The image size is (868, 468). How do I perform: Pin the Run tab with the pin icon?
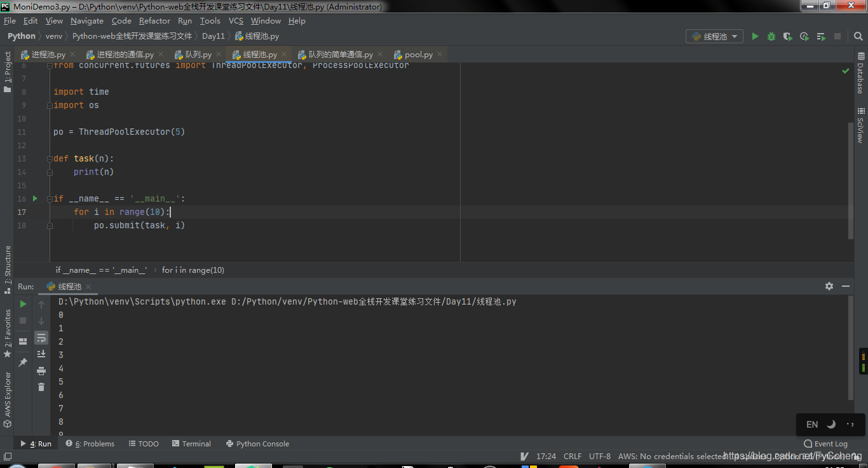click(23, 362)
